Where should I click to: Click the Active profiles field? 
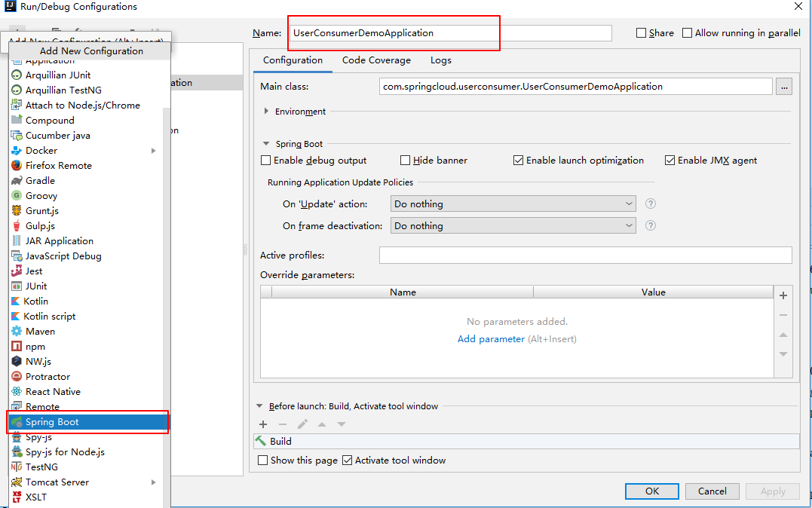coord(586,255)
